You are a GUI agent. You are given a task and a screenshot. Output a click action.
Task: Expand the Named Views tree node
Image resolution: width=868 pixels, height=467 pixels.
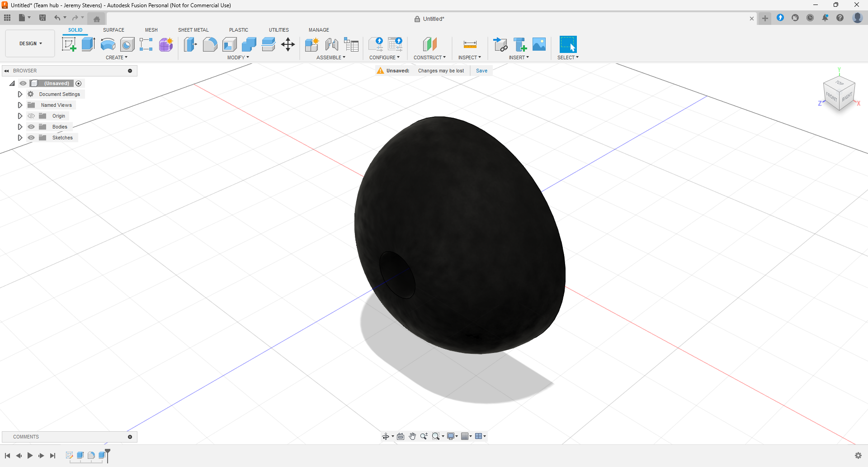(x=20, y=105)
